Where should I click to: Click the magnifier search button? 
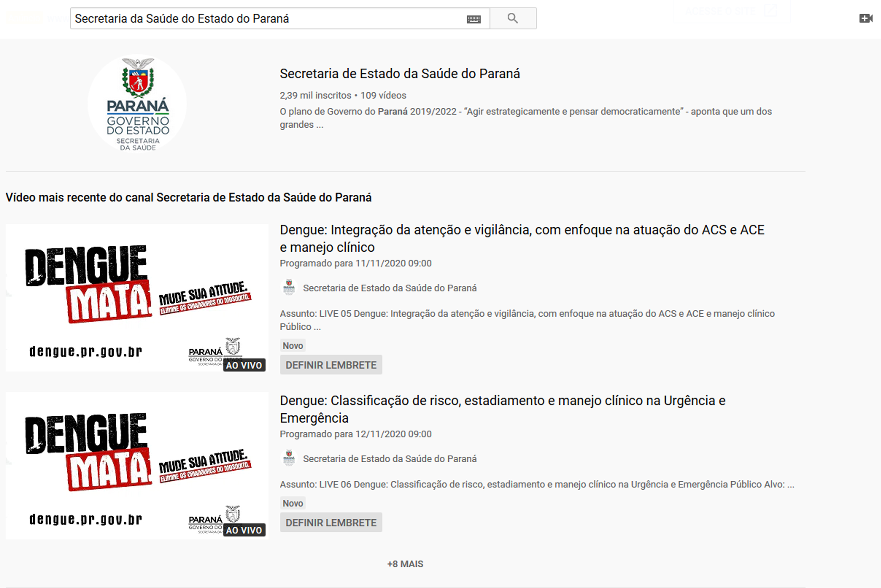(512, 18)
